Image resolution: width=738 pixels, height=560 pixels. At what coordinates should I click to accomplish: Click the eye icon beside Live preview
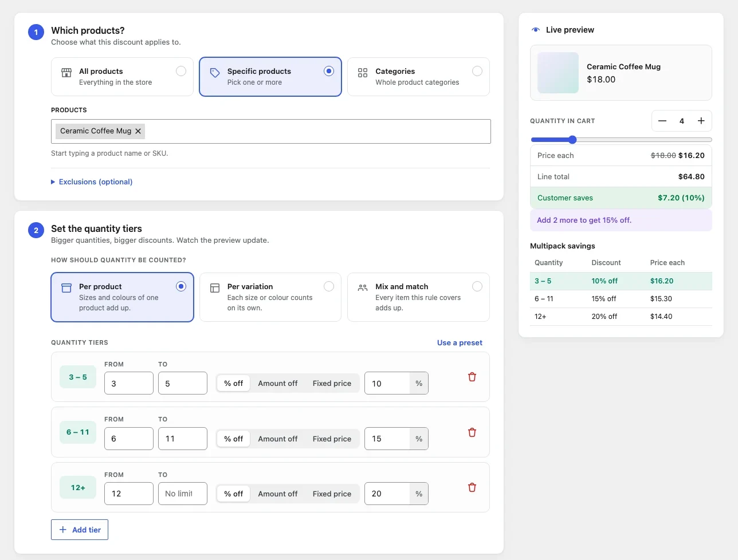coord(536,30)
